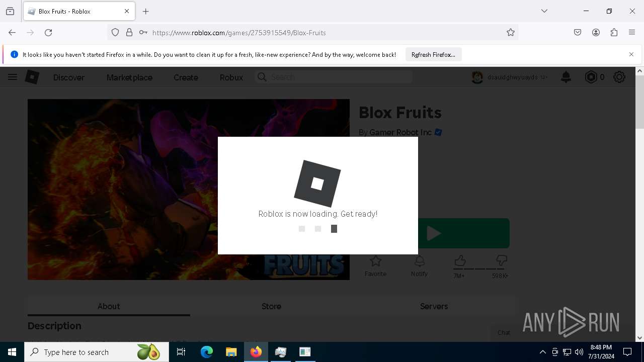Open the Roblox notifications bell
Screen dimensions: 644x362
pos(566,77)
